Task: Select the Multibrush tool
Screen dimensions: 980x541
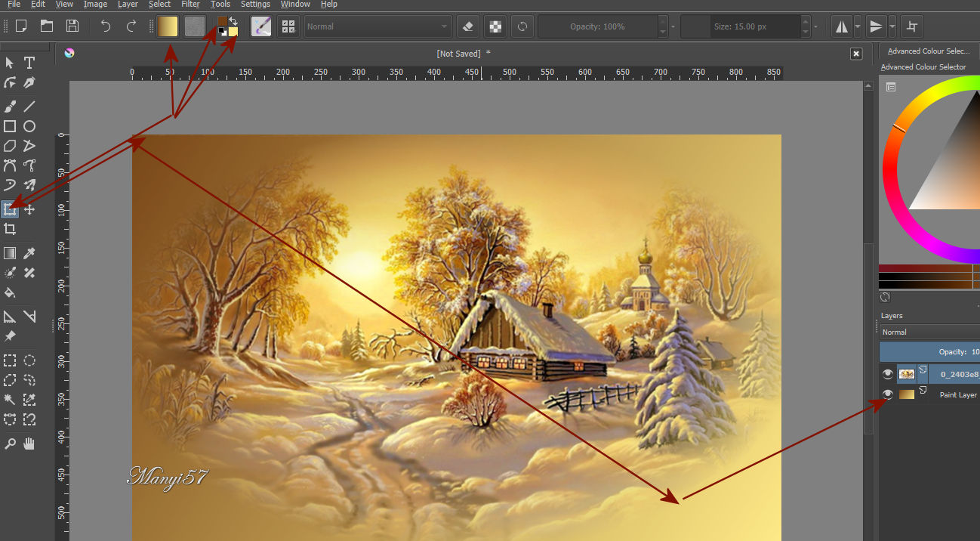Action: (x=29, y=185)
